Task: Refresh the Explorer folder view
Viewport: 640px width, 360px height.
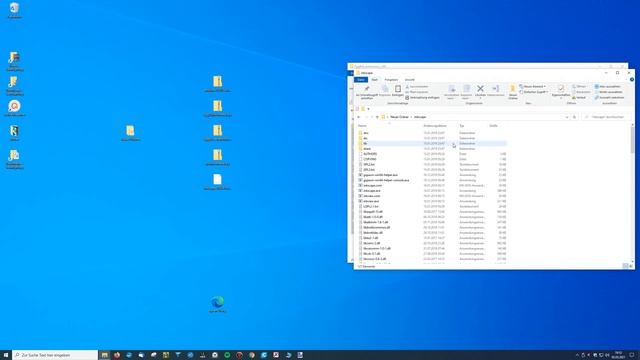Action: click(574, 117)
